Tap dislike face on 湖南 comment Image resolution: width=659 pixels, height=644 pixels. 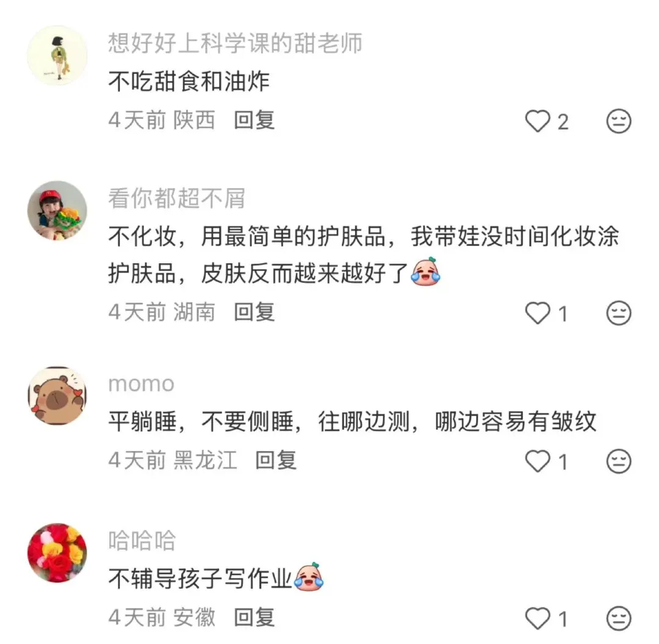[619, 313]
